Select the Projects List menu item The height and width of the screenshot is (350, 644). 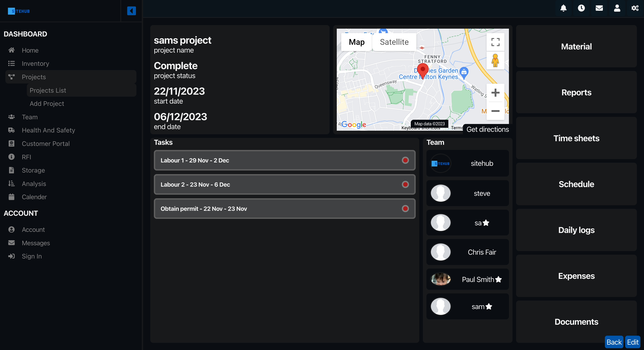tap(48, 90)
